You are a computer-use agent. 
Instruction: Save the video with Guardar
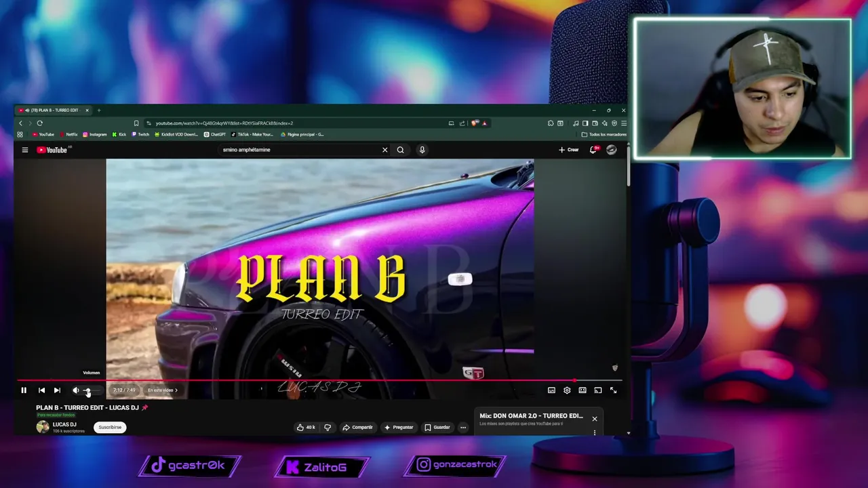(437, 427)
